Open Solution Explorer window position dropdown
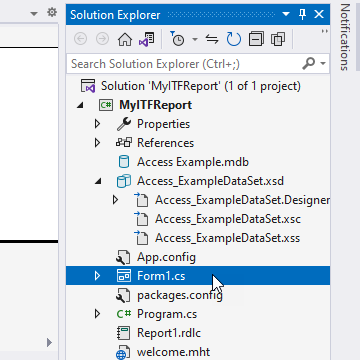The image size is (360, 360). tap(286, 14)
